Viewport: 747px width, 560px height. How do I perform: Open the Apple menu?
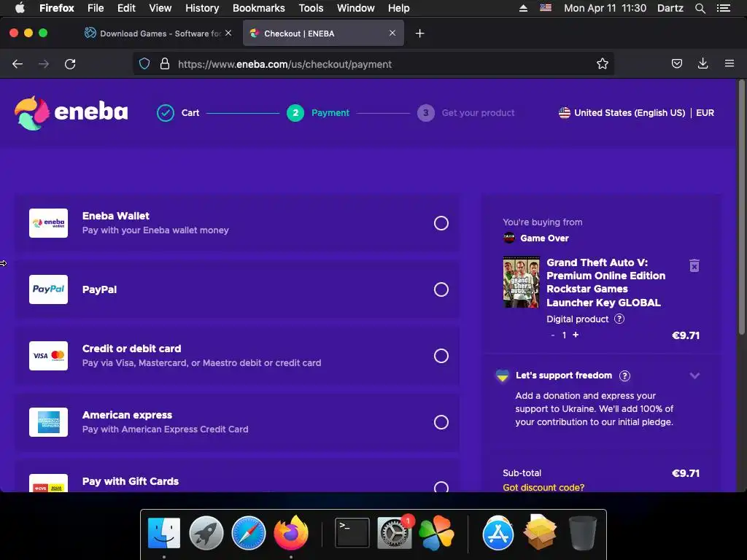20,8
